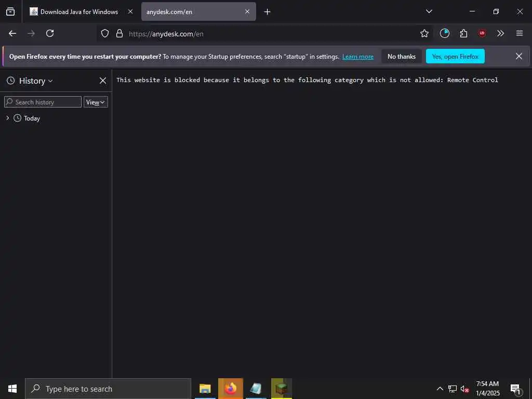Open the clock showing 7:54 AM
Viewport: 532px width, 399px height.
coord(487,389)
